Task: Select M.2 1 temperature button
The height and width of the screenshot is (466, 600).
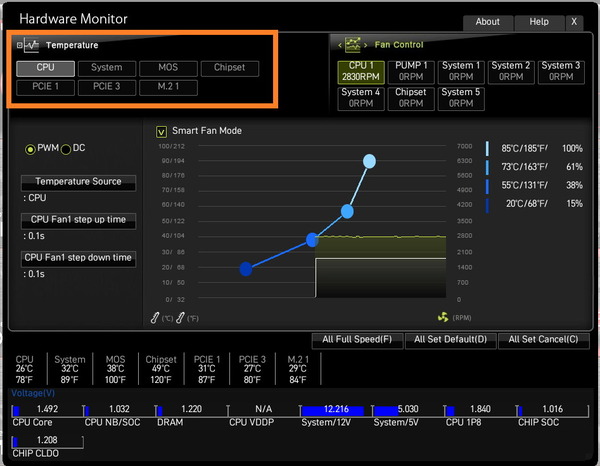Action: (x=168, y=88)
